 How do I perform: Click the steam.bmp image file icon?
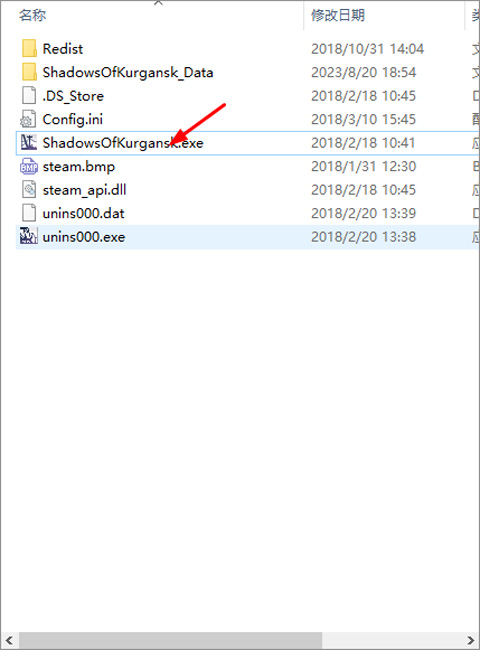pyautogui.click(x=29, y=166)
